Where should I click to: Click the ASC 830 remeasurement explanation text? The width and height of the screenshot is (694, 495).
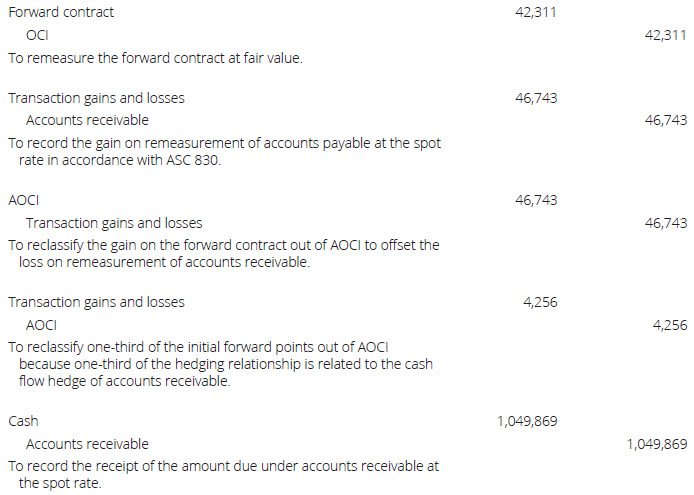tap(224, 151)
